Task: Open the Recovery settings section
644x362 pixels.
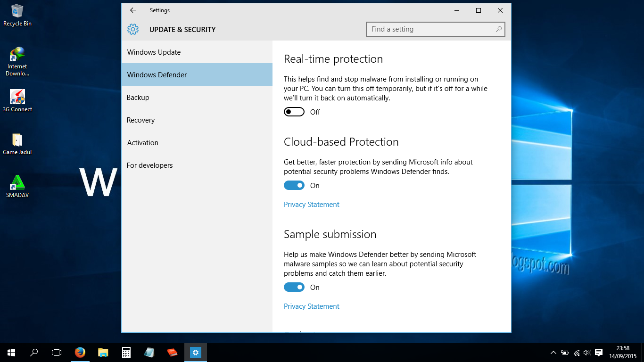Action: 141,120
